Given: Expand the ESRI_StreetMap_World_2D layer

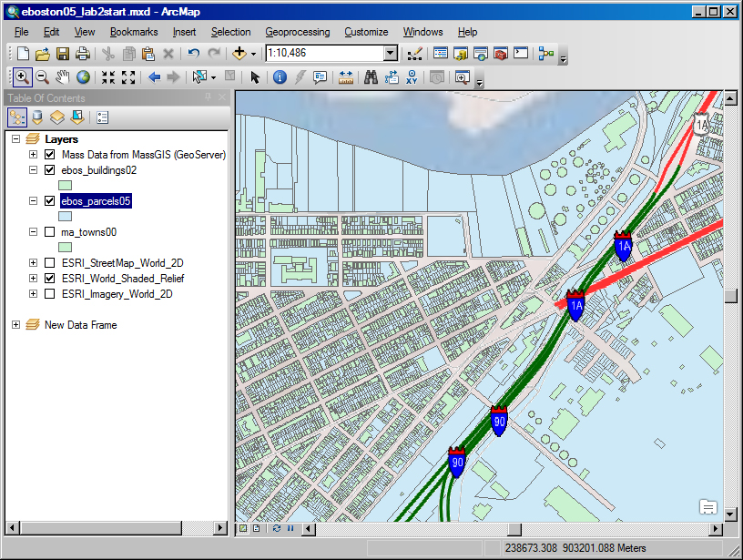Looking at the screenshot, I should click(x=33, y=263).
